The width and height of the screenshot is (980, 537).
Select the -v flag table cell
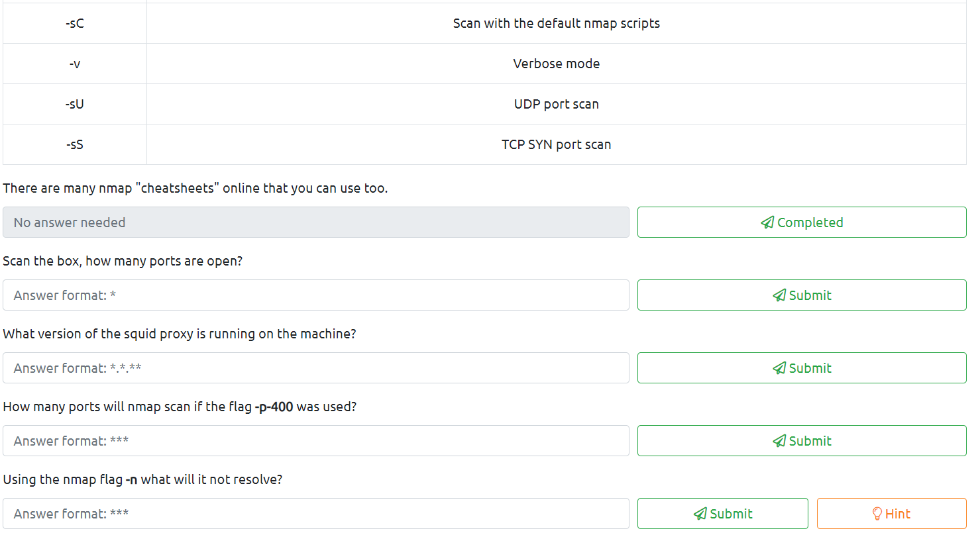point(75,64)
